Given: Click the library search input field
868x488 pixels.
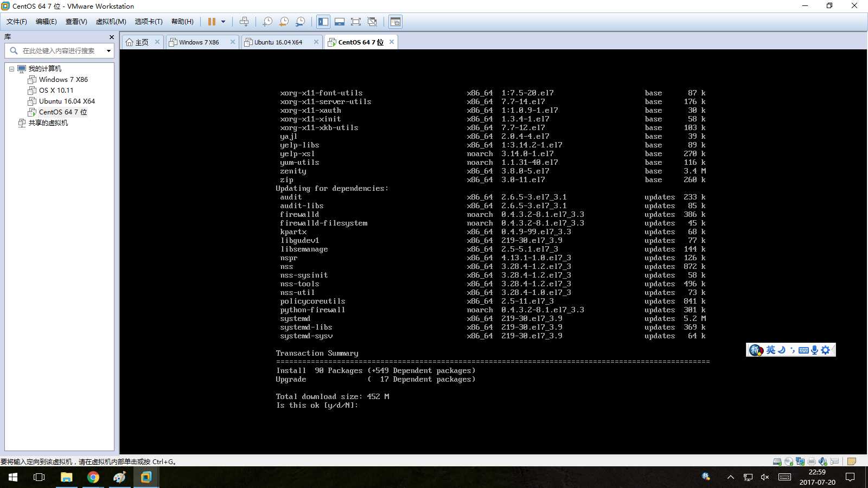Looking at the screenshot, I should point(59,51).
